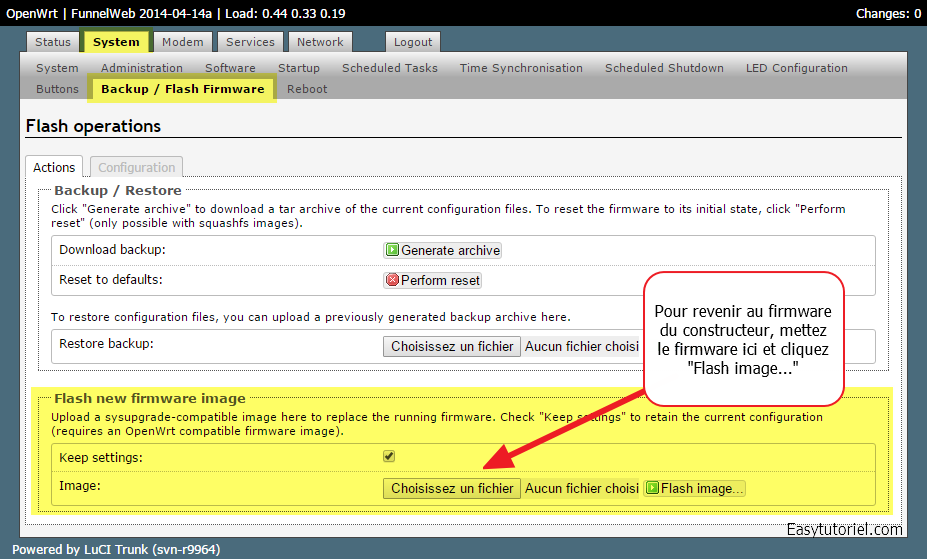This screenshot has height=559, width=927.
Task: Switch to the Services tab
Action: click(250, 42)
